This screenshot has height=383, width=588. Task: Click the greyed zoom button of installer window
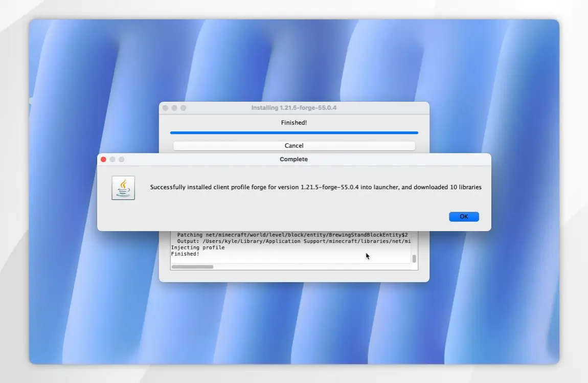[184, 108]
